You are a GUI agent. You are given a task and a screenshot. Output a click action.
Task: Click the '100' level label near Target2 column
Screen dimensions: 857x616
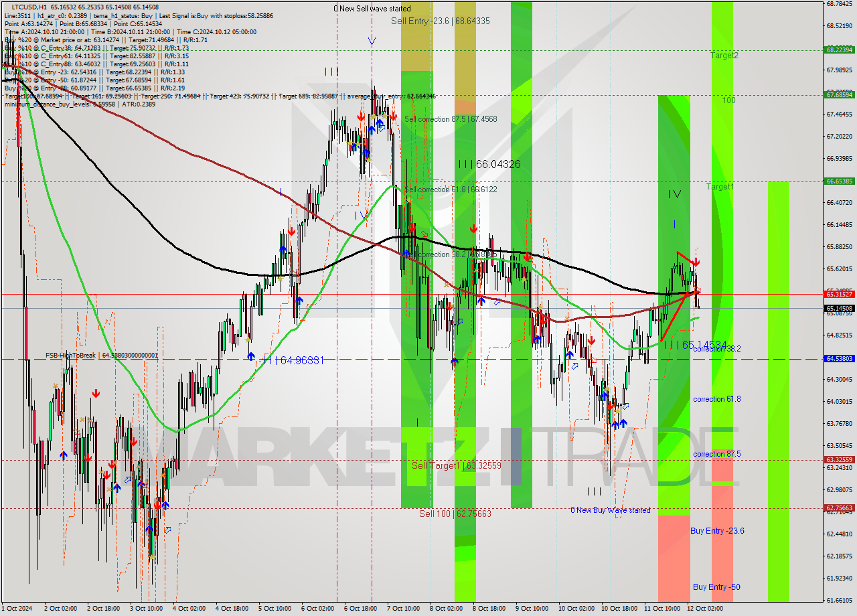point(729,100)
